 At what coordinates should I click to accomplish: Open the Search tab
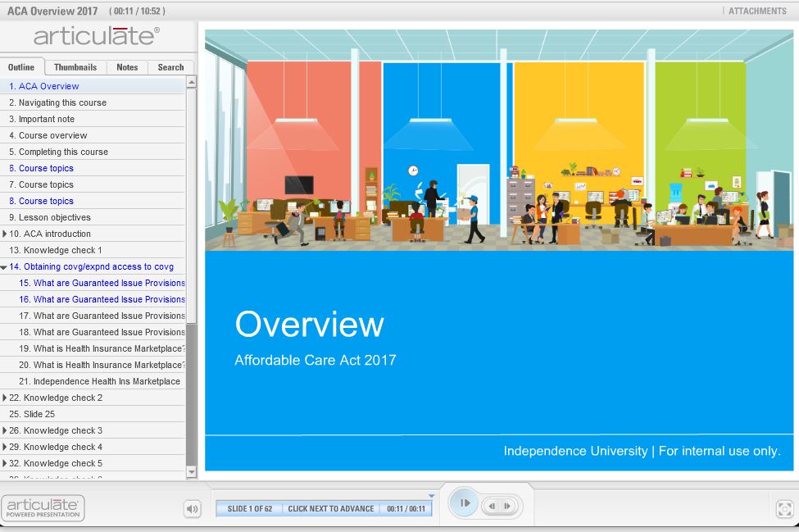click(170, 67)
